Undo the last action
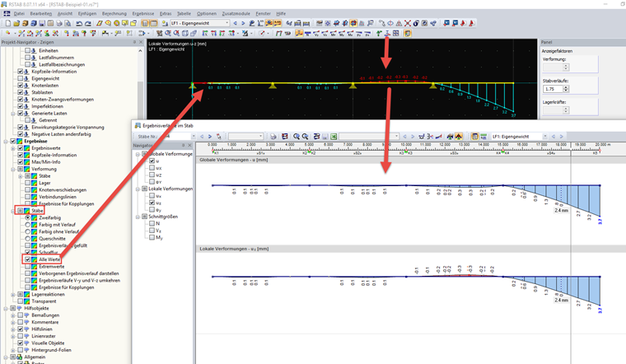Image resolution: width=626 pixels, height=364 pixels. [x=79, y=24]
